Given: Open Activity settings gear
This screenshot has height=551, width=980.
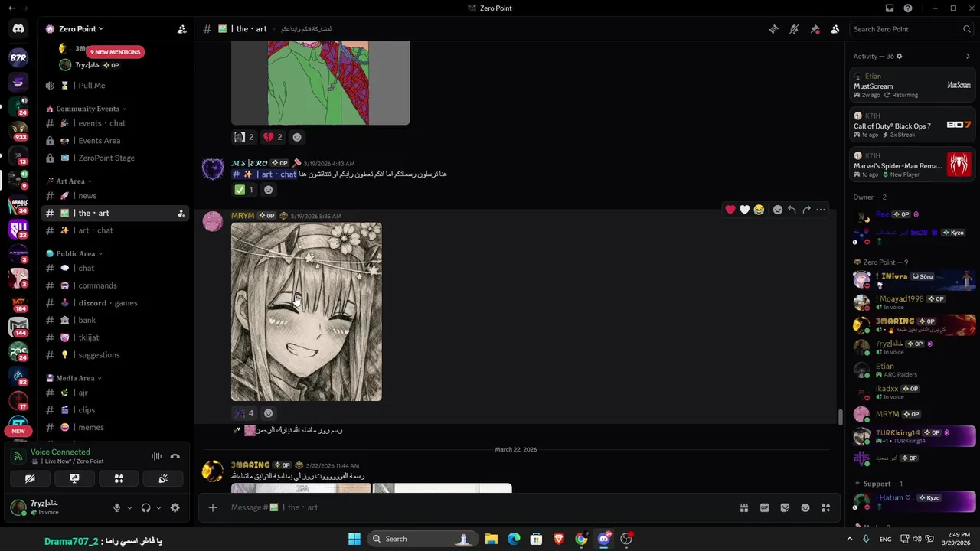Looking at the screenshot, I should pyautogui.click(x=900, y=57).
